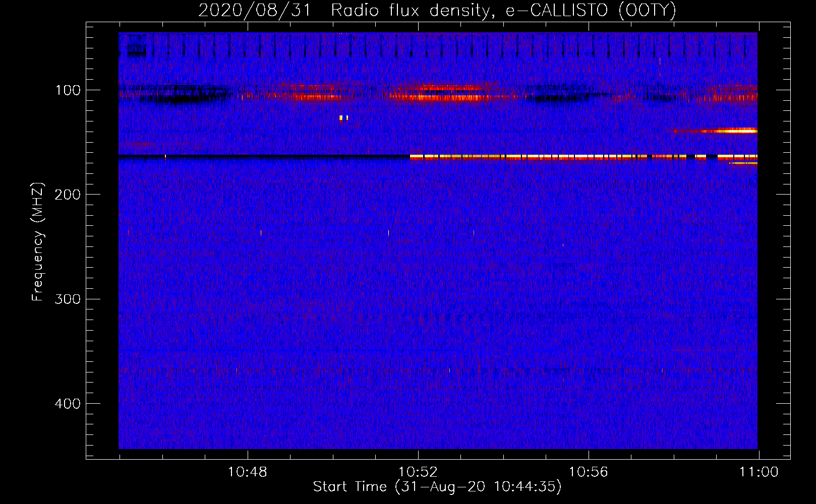This screenshot has height=504, width=816.
Task: Click the 11:00 time tick label
Action: tap(759, 472)
